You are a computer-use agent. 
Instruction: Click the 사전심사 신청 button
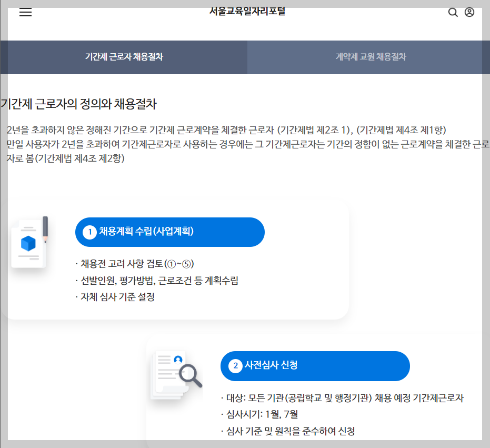tap(315, 366)
